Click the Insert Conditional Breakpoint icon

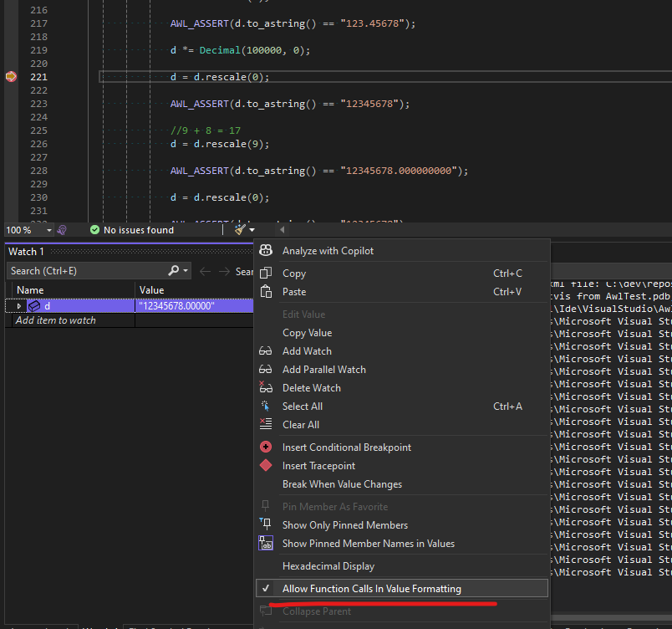266,447
